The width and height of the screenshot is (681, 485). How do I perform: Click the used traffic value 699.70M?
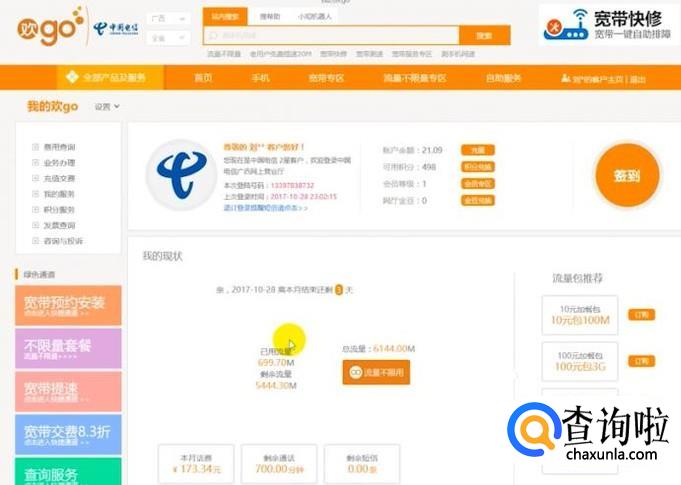click(x=276, y=363)
